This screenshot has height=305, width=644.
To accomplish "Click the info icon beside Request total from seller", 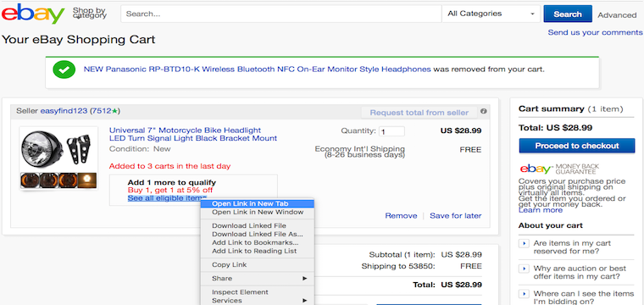I will 484,111.
